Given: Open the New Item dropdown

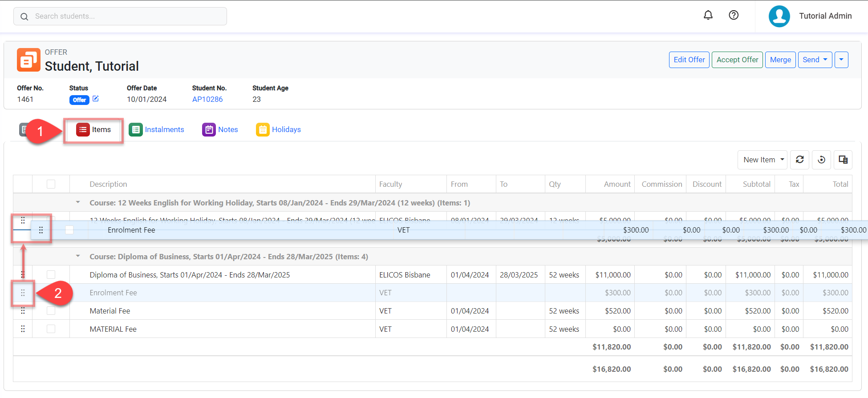Looking at the screenshot, I should click(x=763, y=160).
